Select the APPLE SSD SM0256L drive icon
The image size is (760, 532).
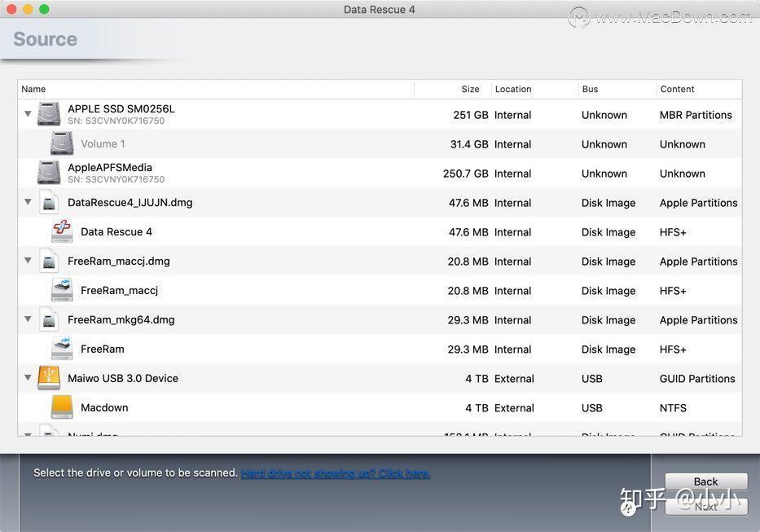pos(48,113)
